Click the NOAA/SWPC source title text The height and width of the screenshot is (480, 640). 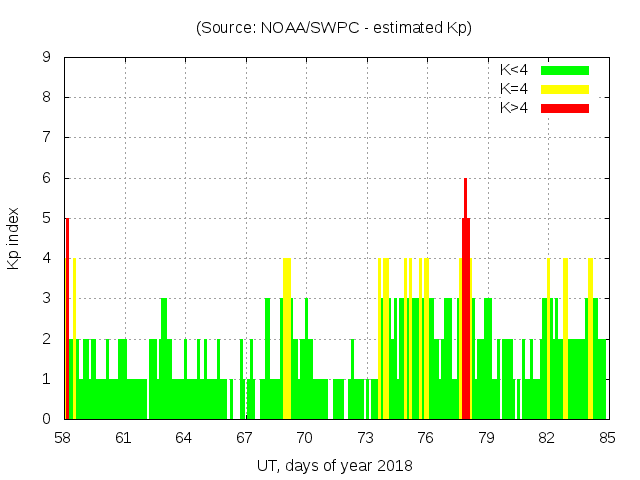tap(333, 28)
